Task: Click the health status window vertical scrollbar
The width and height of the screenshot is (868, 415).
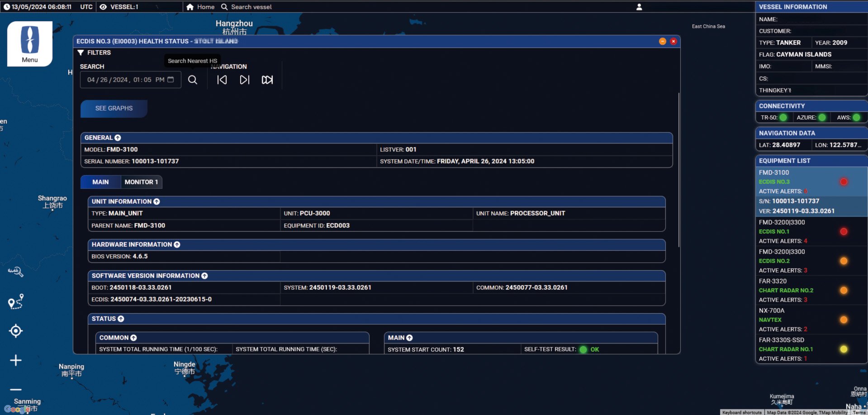Action: point(679,170)
